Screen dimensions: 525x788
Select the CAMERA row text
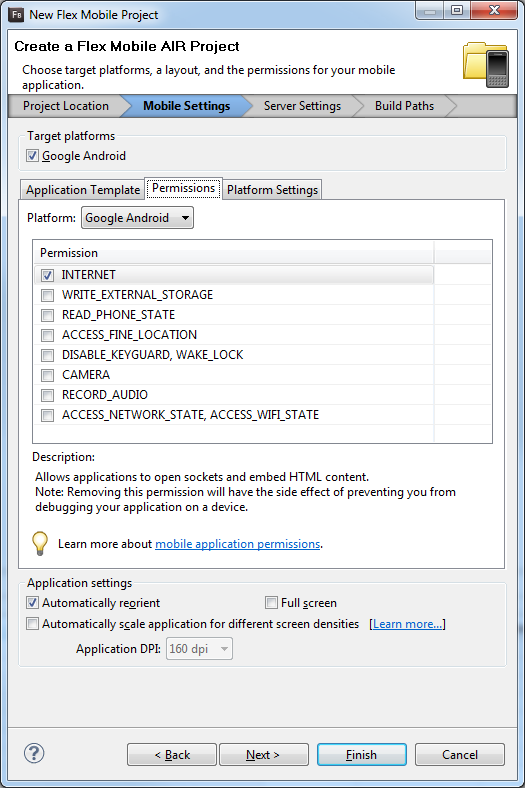click(86, 375)
